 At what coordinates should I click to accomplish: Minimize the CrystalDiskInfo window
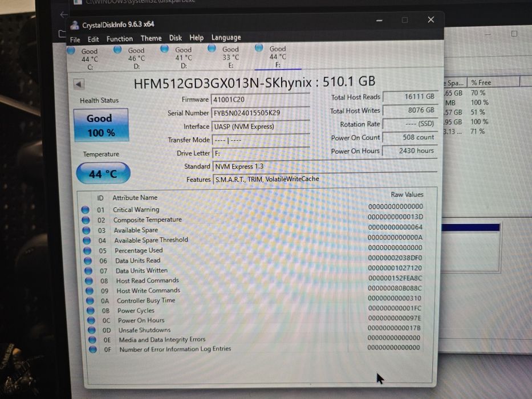(379, 21)
